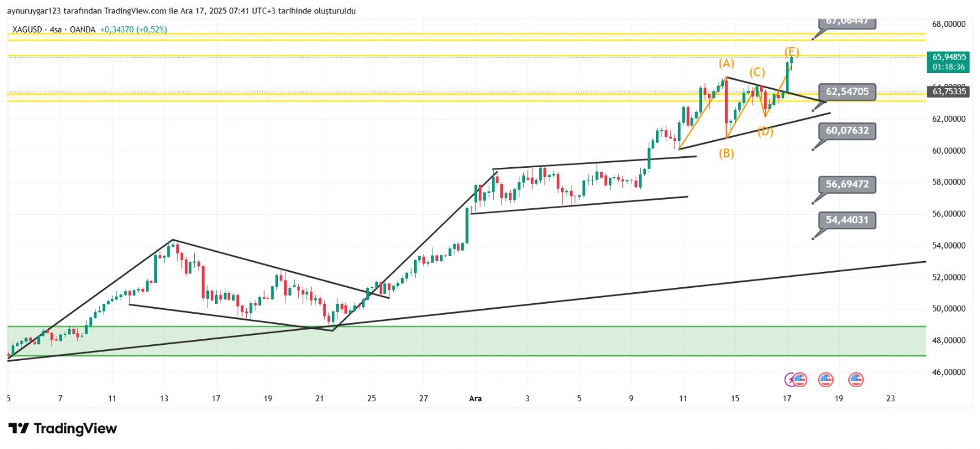Select the 67,06447 price callout

(846, 22)
